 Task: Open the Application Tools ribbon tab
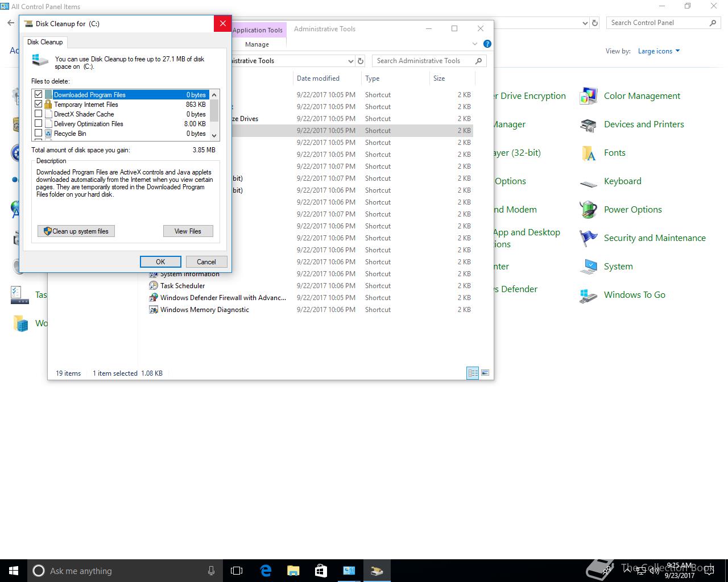[x=258, y=30]
